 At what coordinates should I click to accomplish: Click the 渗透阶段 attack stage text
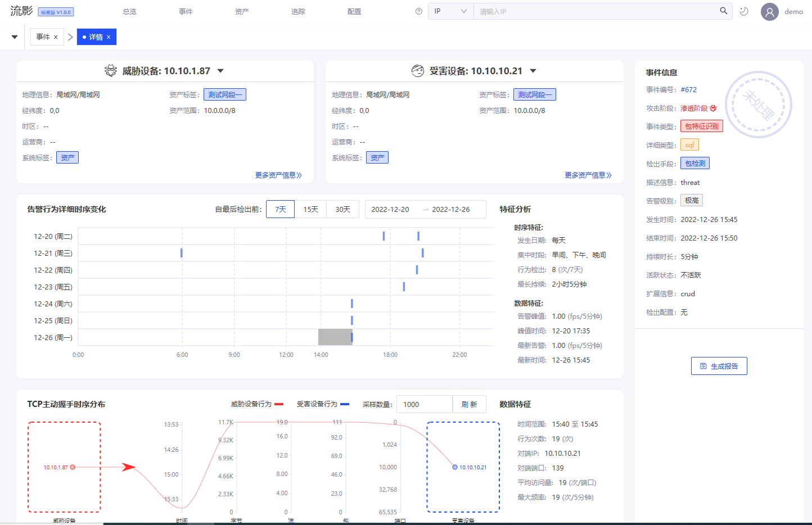(694, 108)
